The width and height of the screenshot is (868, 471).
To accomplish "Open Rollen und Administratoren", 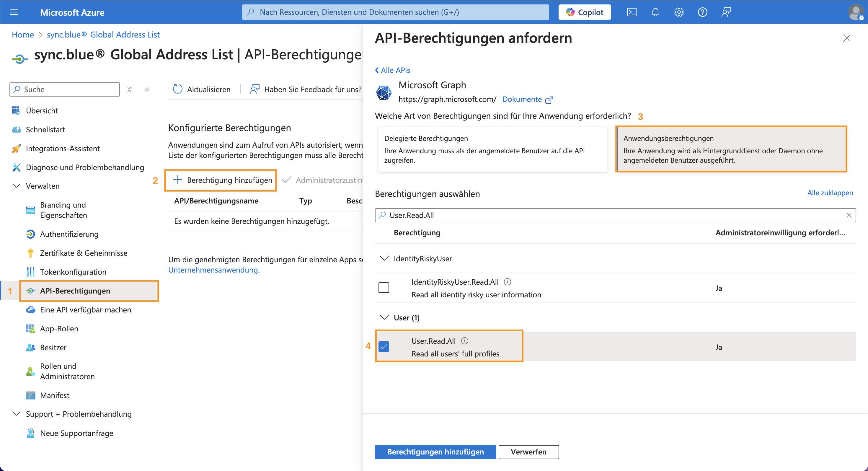I will [67, 371].
